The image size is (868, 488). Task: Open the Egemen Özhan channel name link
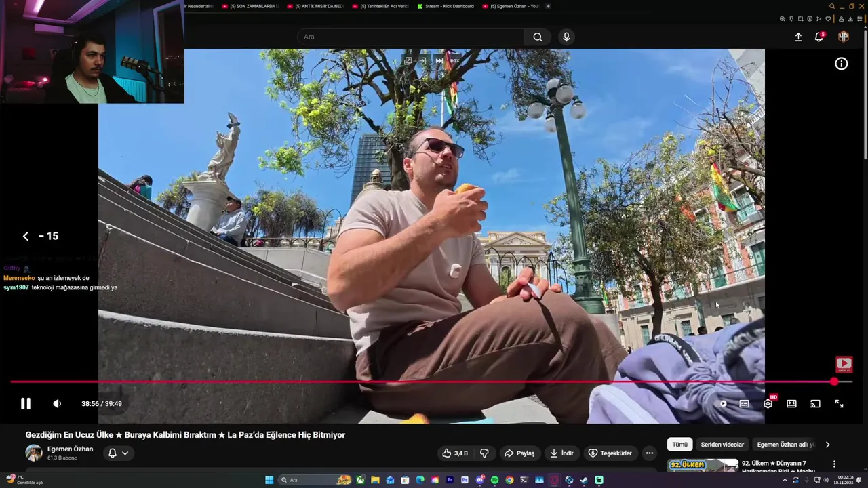coord(70,449)
